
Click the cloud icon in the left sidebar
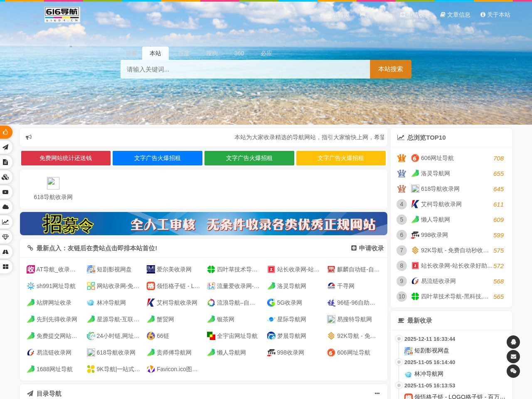[5, 207]
